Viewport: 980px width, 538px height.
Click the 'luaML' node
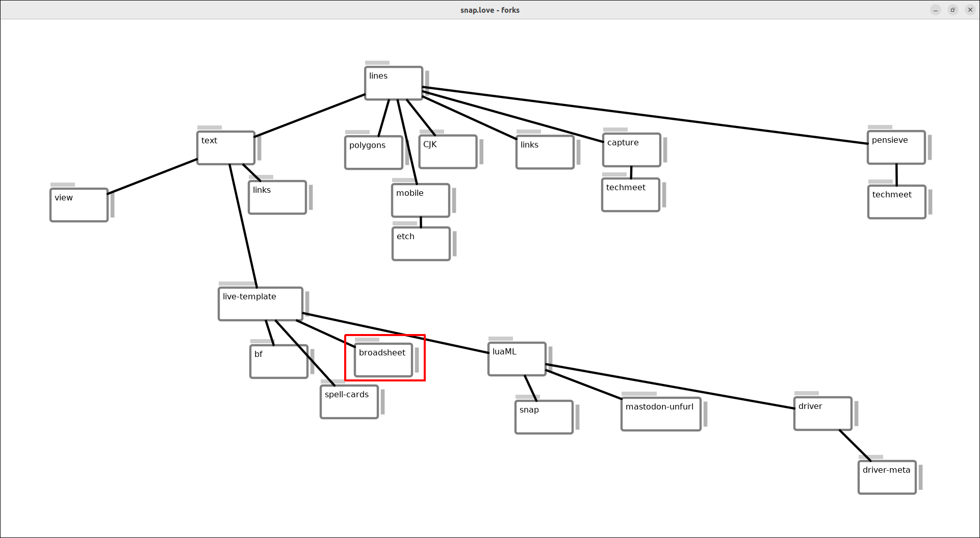tap(517, 359)
